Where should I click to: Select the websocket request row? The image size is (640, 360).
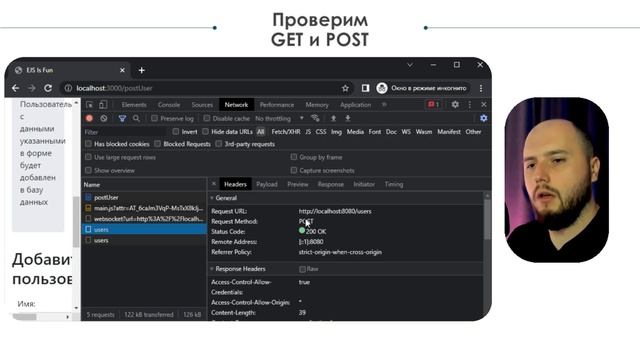144,219
